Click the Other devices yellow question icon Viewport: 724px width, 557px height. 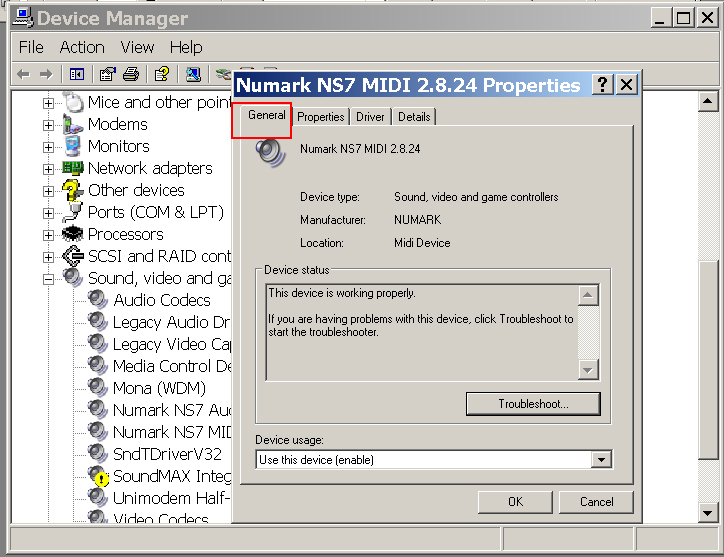73,190
